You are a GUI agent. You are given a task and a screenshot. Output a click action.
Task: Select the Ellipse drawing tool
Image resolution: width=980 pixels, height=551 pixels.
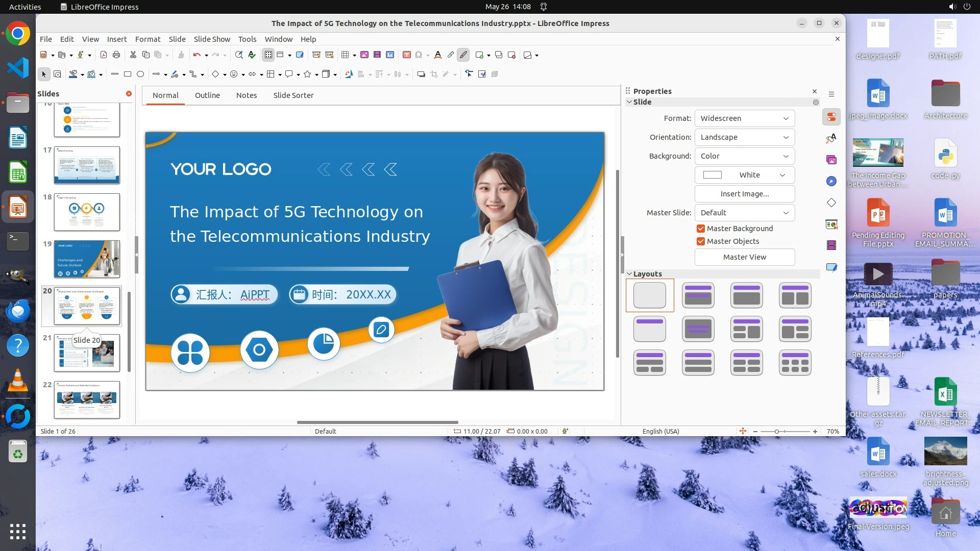[x=140, y=74]
